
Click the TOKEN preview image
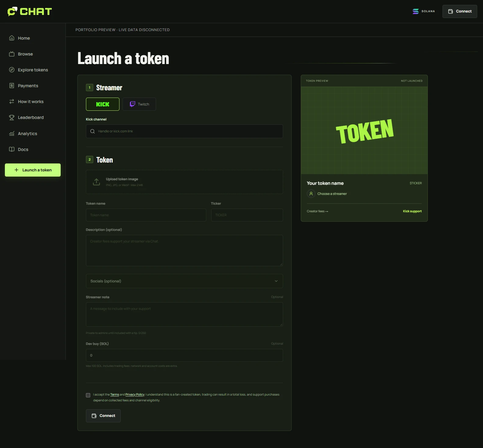pos(364,131)
